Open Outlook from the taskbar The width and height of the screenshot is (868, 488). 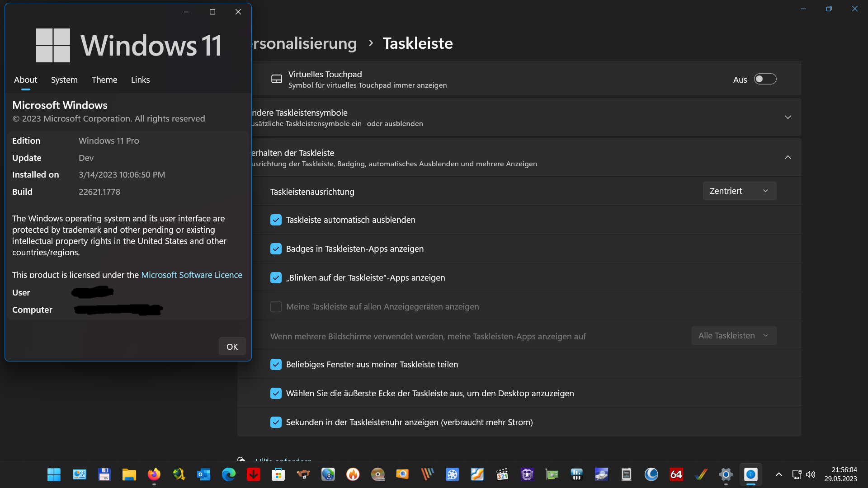click(203, 474)
